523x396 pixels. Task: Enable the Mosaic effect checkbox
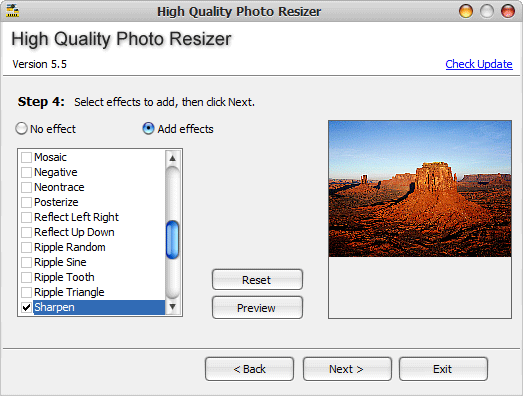26,157
